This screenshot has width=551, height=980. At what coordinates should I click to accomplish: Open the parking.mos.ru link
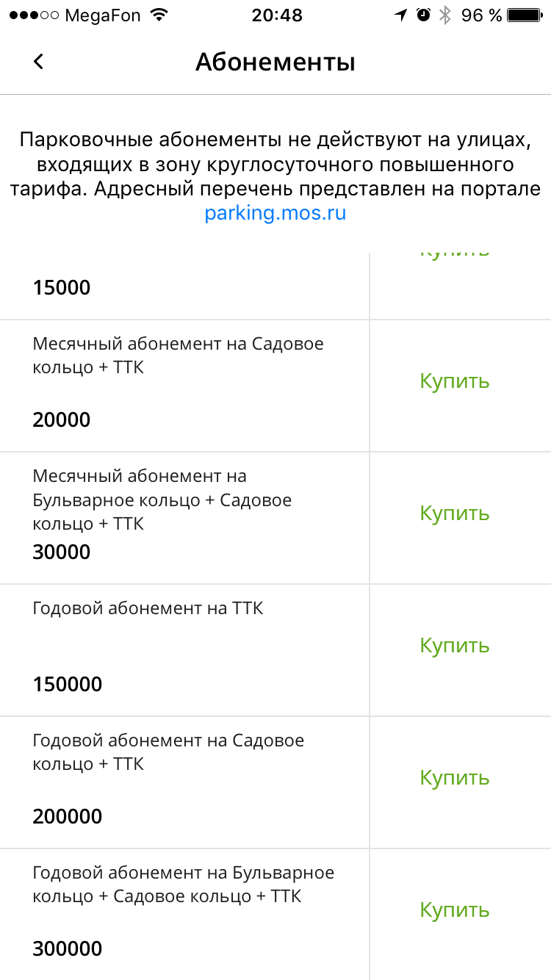click(275, 214)
